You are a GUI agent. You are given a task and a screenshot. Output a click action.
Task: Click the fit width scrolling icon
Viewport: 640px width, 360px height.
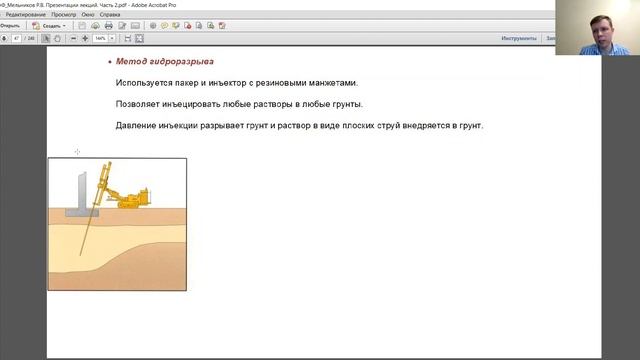(x=128, y=38)
